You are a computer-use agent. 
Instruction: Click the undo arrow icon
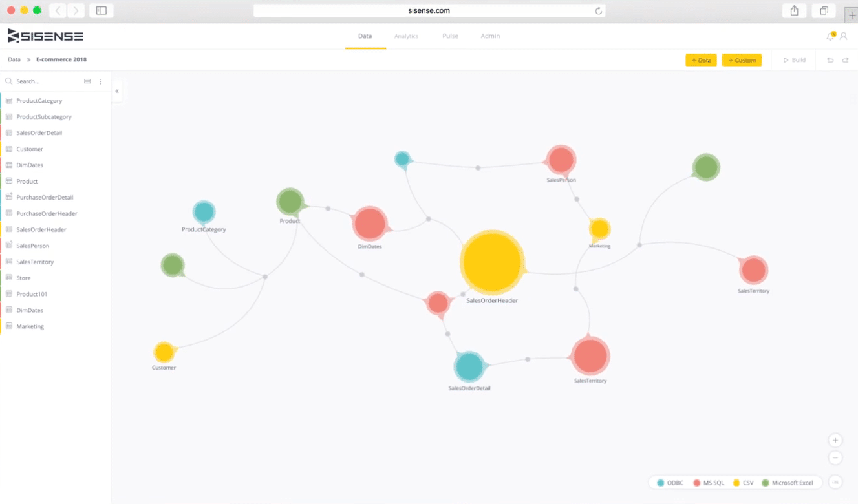[830, 60]
